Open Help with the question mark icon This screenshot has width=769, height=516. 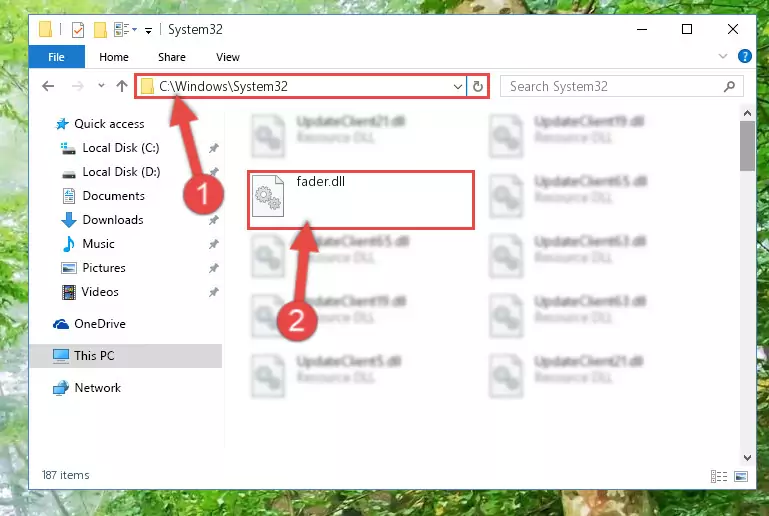point(744,56)
